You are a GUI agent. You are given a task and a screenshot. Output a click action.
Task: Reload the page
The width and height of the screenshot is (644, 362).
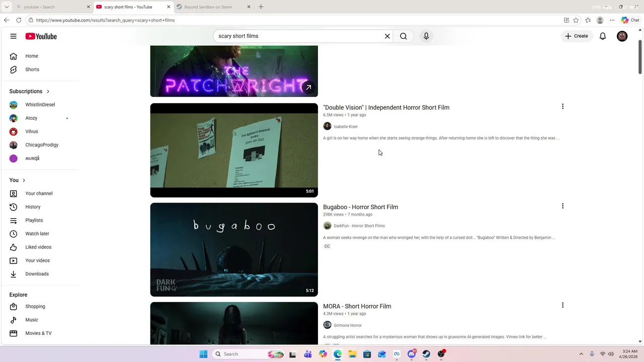pos(19,20)
